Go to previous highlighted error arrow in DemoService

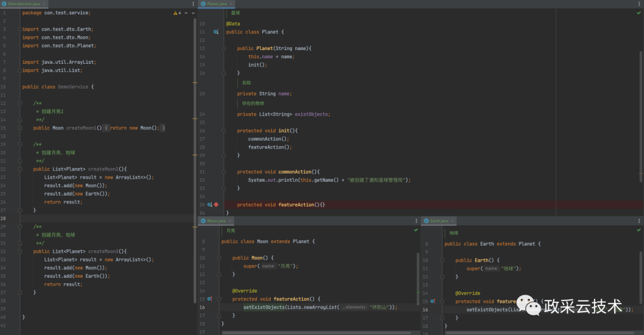click(x=185, y=13)
